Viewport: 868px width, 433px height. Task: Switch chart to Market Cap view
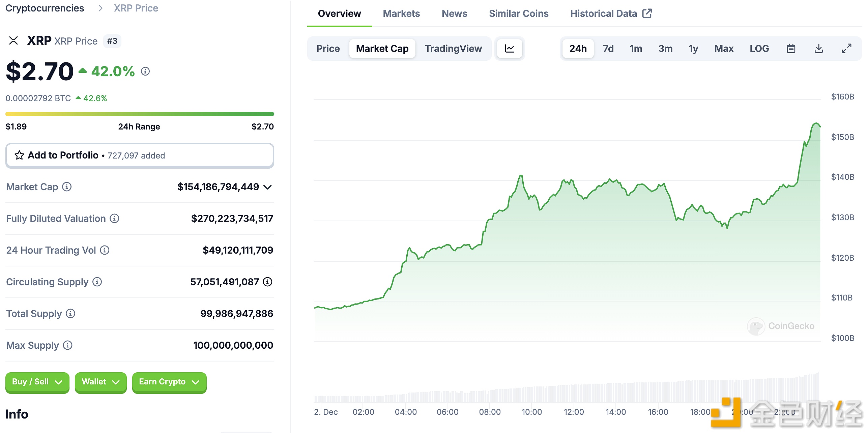pyautogui.click(x=382, y=49)
